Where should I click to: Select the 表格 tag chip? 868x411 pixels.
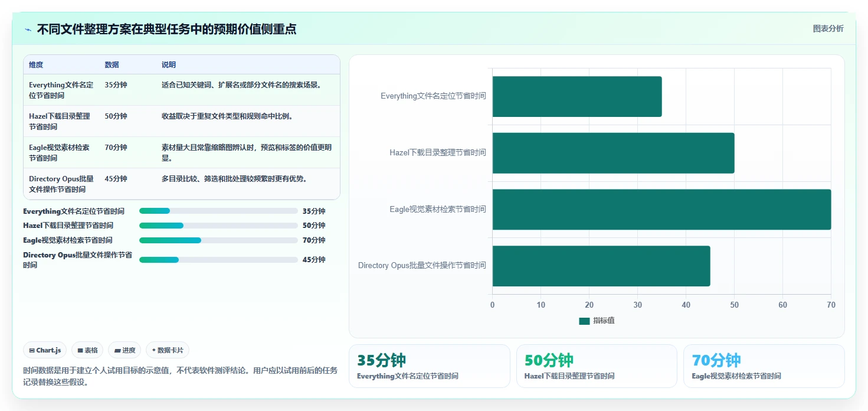(x=87, y=350)
